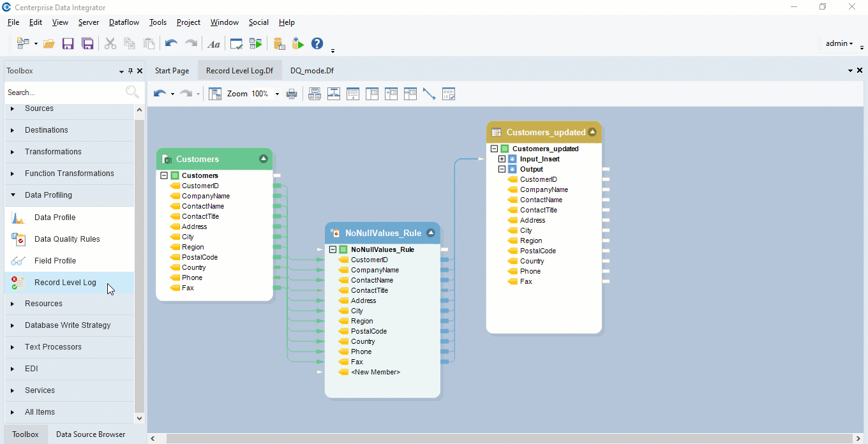Switch to the DQ_mode.Df tab
This screenshot has width=868, height=444.
pyautogui.click(x=311, y=71)
